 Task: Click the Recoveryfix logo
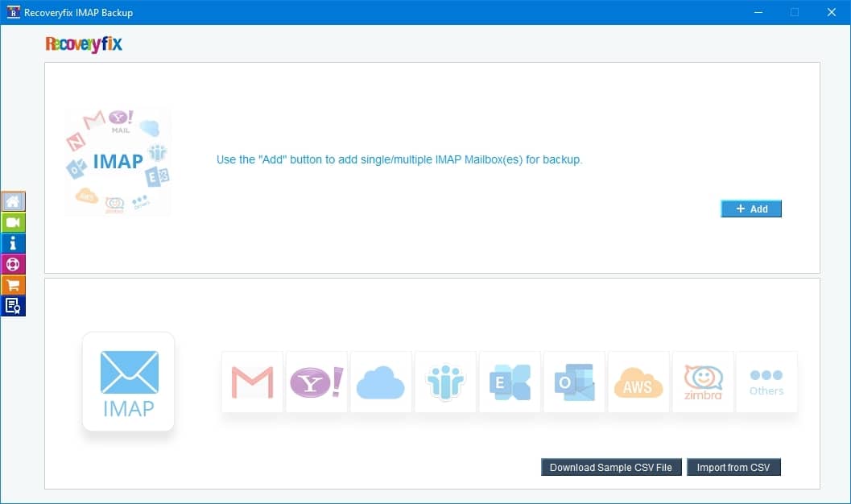point(84,44)
